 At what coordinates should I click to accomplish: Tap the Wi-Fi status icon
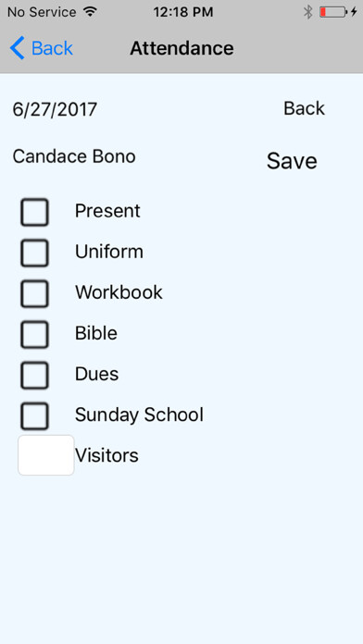90,11
